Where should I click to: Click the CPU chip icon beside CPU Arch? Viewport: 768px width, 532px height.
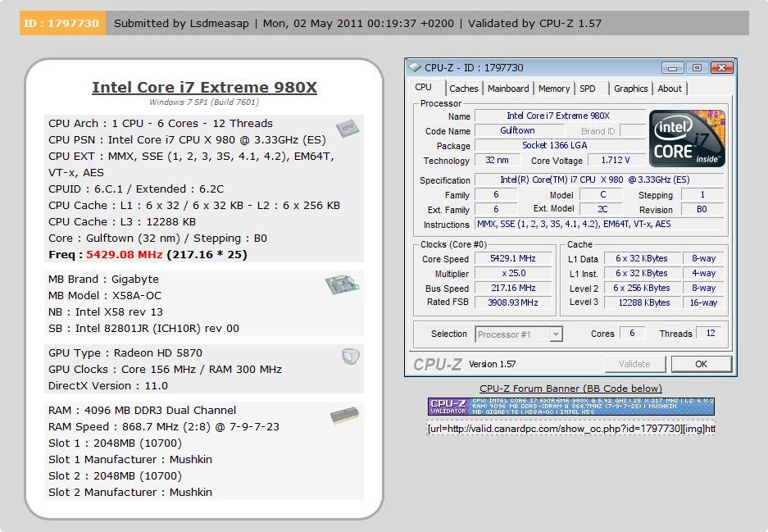pos(348,129)
